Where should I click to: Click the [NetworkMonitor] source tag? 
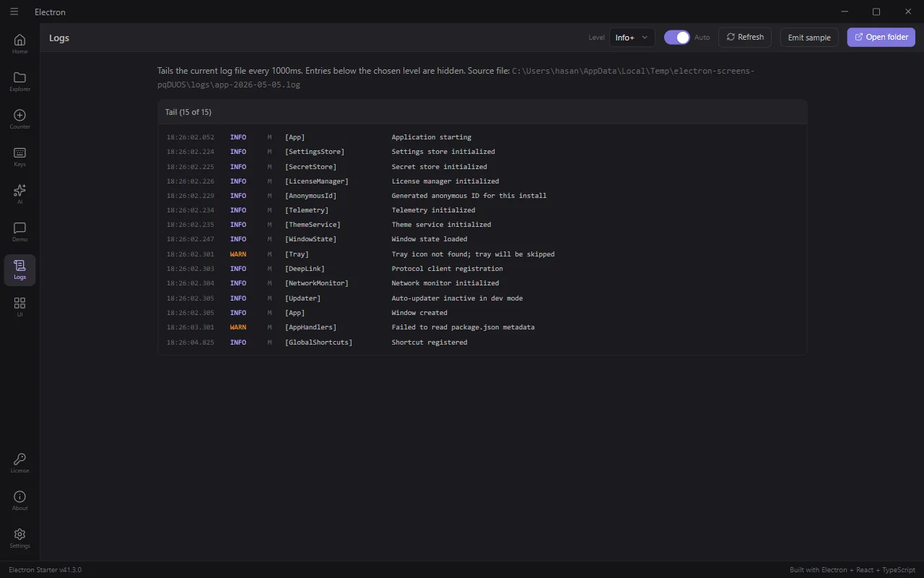(x=317, y=283)
